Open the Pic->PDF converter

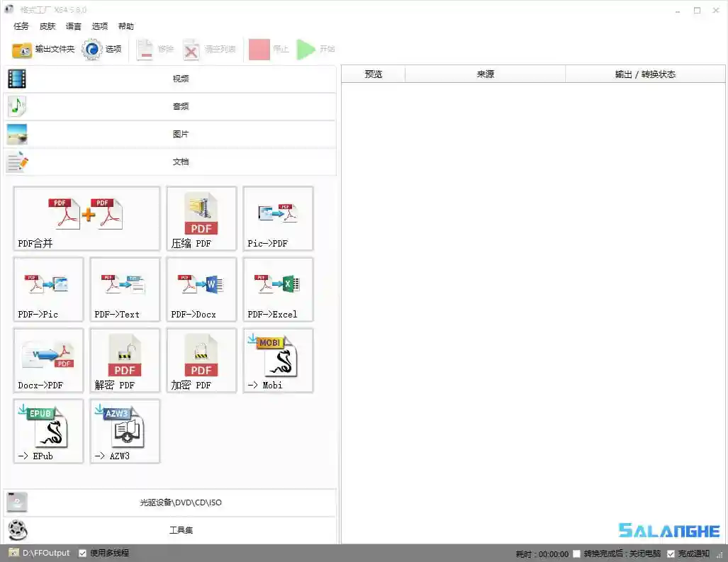pyautogui.click(x=277, y=218)
